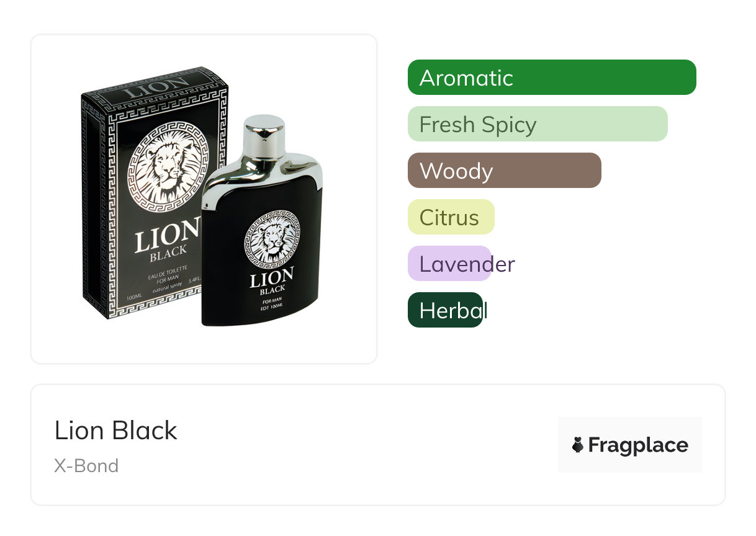Choose the yellow Citrus accord bar
The image size is (756, 536).
451,217
